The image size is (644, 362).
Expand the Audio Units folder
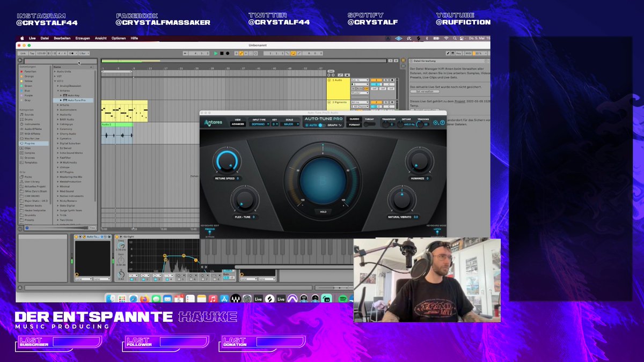[55, 72]
